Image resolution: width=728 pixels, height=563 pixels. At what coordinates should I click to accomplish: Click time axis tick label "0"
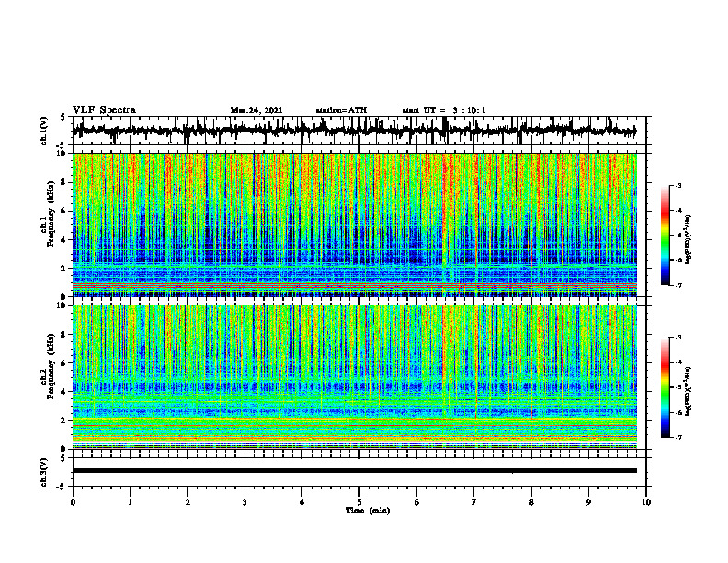(73, 502)
